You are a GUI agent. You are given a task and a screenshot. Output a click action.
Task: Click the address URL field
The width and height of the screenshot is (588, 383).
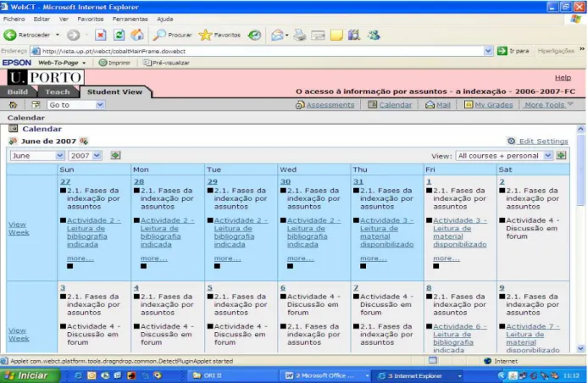pos(261,51)
